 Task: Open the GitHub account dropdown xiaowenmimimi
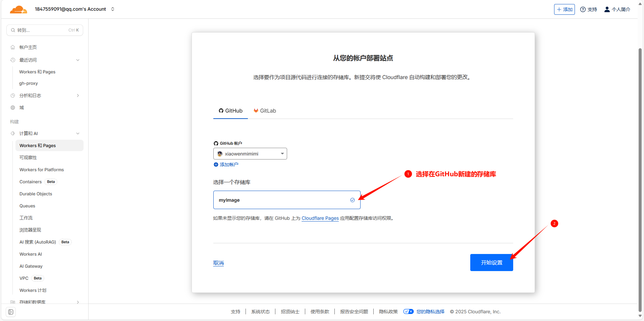click(250, 154)
